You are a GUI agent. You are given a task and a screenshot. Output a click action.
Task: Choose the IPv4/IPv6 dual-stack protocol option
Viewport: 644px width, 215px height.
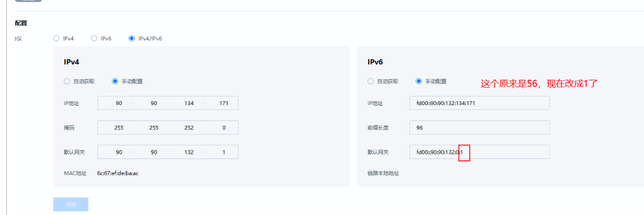tap(131, 39)
